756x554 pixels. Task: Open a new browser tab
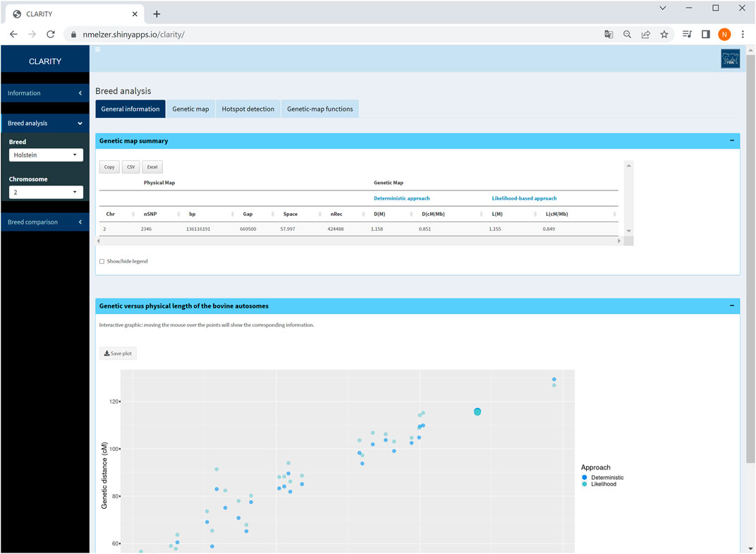157,14
